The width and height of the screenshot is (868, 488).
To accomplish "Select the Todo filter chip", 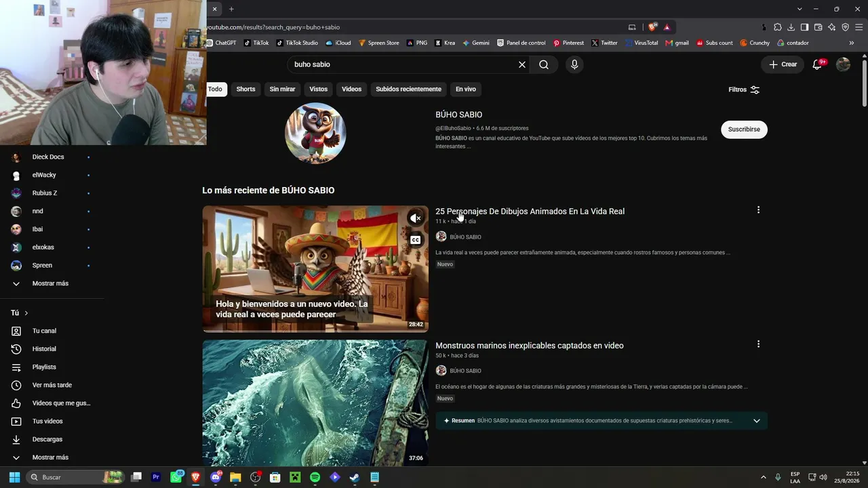I will click(x=215, y=89).
